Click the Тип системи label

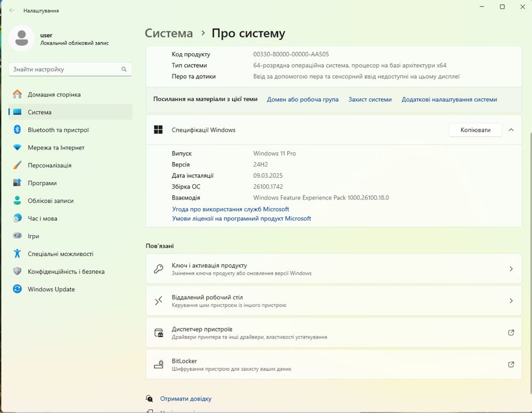click(x=190, y=65)
